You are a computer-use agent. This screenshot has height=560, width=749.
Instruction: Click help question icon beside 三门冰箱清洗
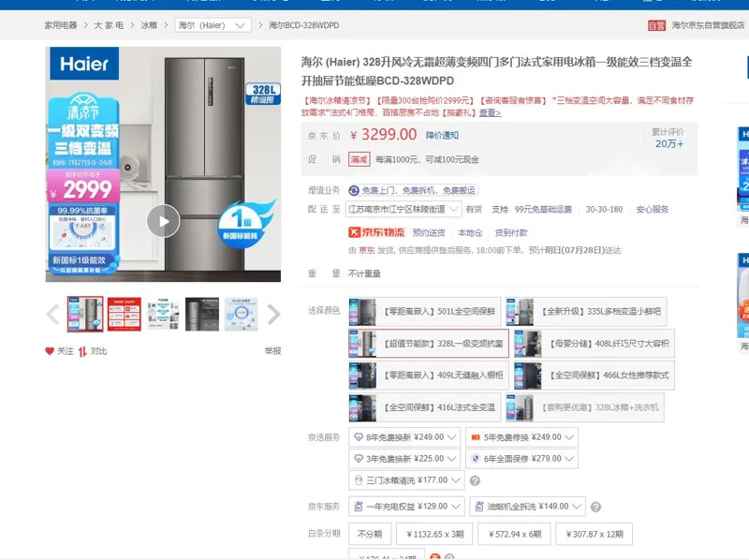point(475,480)
